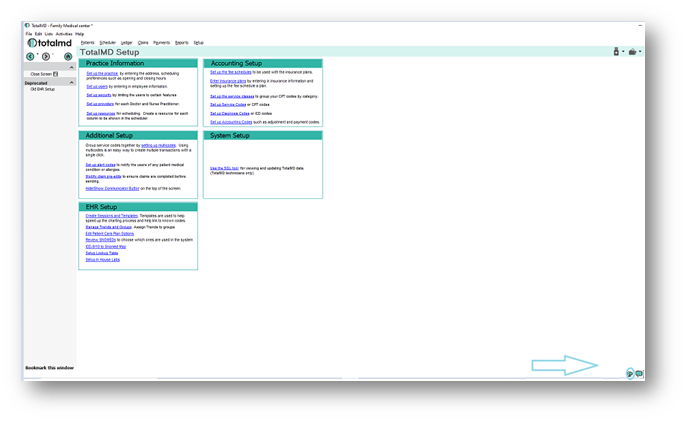Open the Review SNOMEDs link
This screenshot has width=687, height=423.
[x=101, y=240]
